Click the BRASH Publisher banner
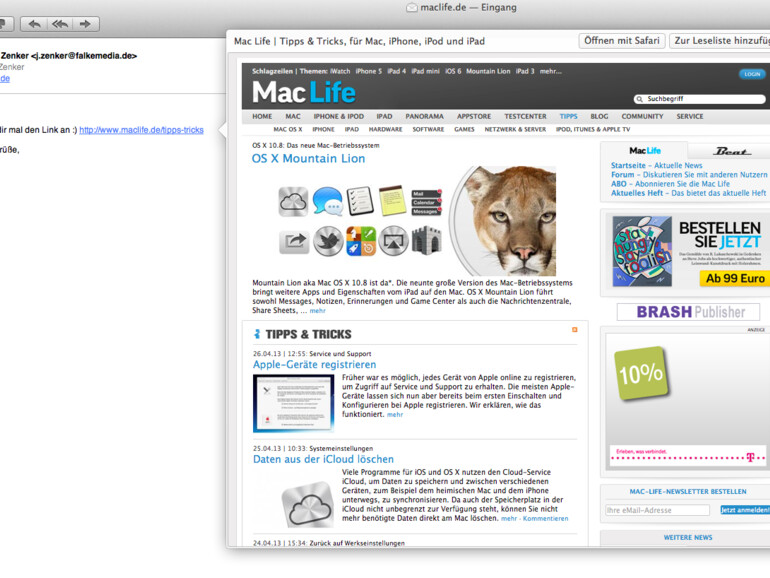The width and height of the screenshot is (770, 578). (688, 312)
